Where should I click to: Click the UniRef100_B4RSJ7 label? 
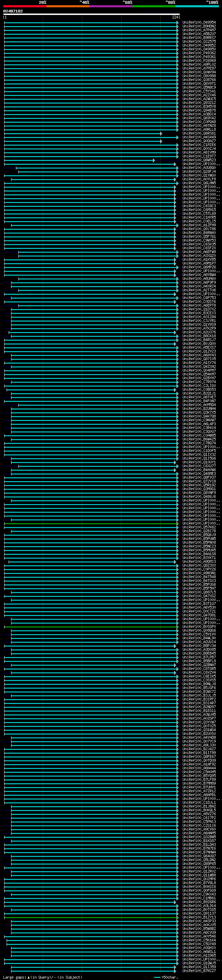click(x=199, y=340)
